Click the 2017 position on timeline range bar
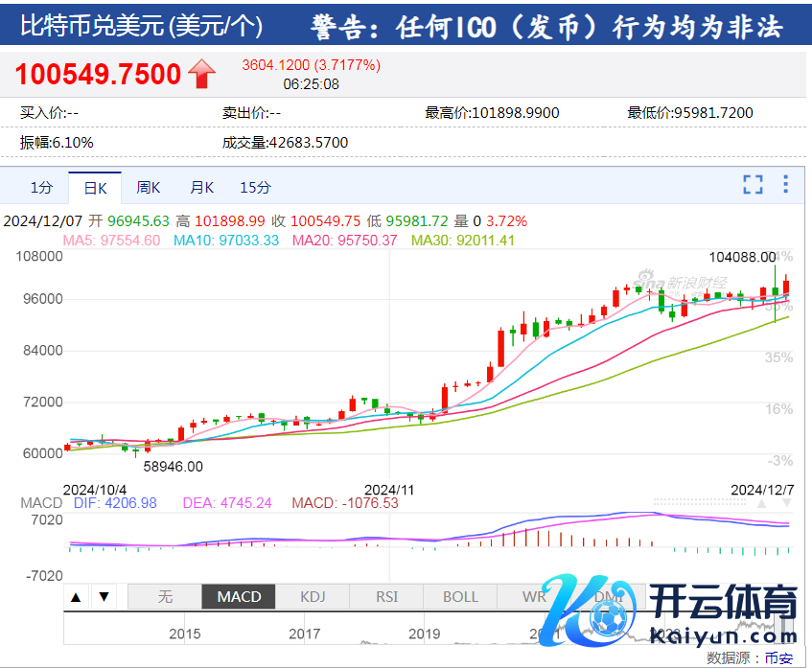Screen dimensions: 812x668 pyautogui.click(x=304, y=633)
